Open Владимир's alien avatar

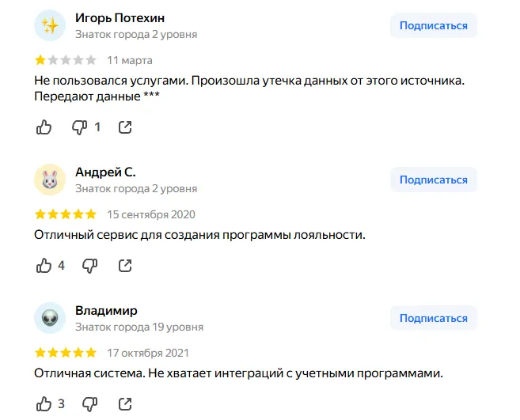point(50,318)
